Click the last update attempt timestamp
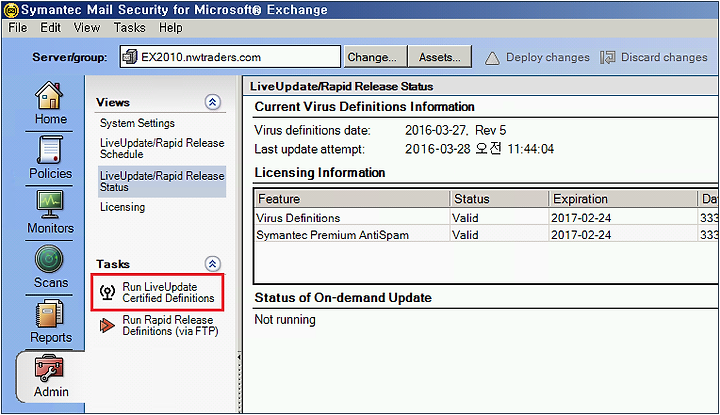This screenshot has width=720, height=415. [x=479, y=149]
